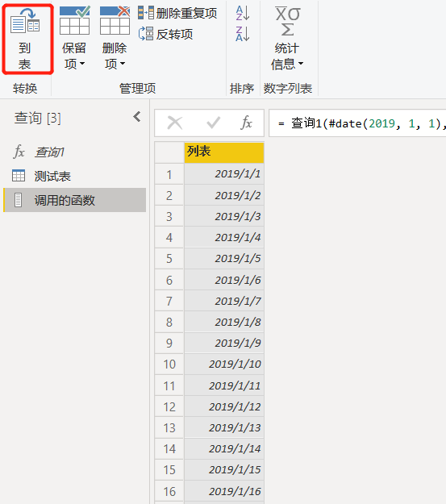Image resolution: width=446 pixels, height=504 pixels.
Task: Click row number 5
Action: (169, 258)
